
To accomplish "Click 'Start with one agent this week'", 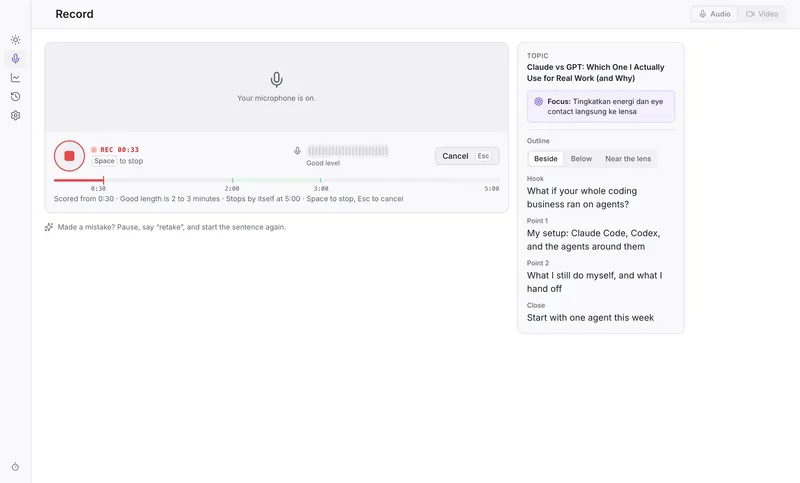I will point(590,317).
